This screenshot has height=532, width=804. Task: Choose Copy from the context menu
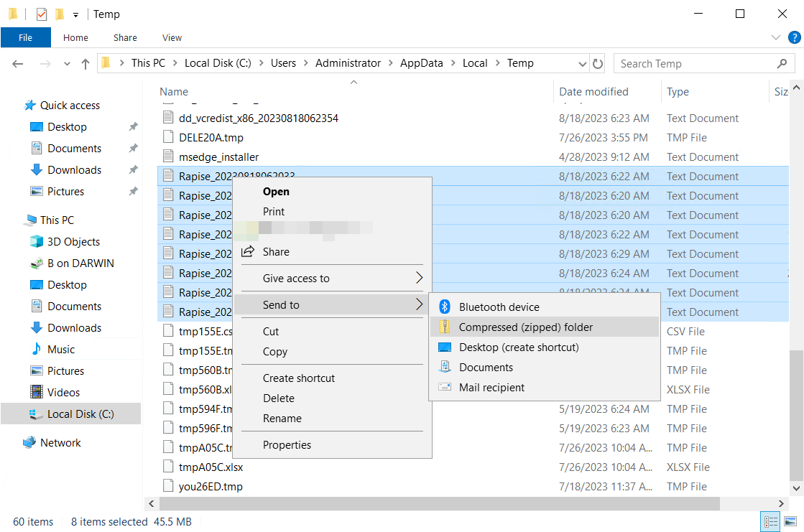click(332, 352)
